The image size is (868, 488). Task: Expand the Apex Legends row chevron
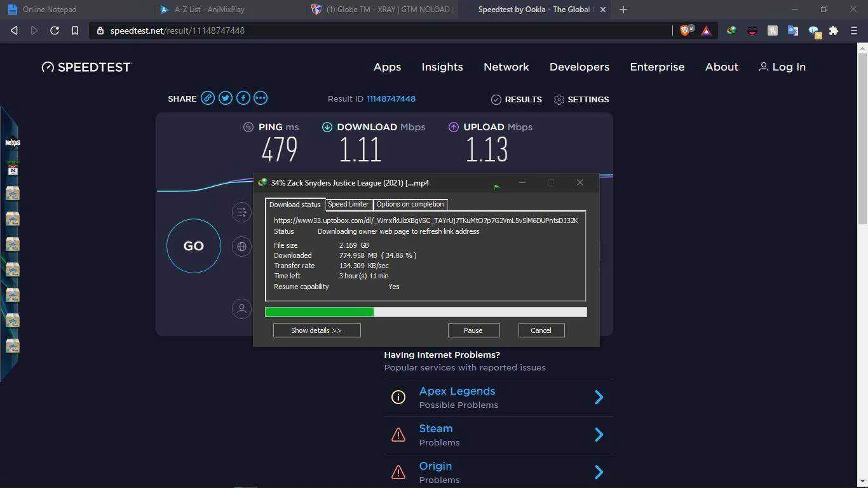(x=599, y=397)
